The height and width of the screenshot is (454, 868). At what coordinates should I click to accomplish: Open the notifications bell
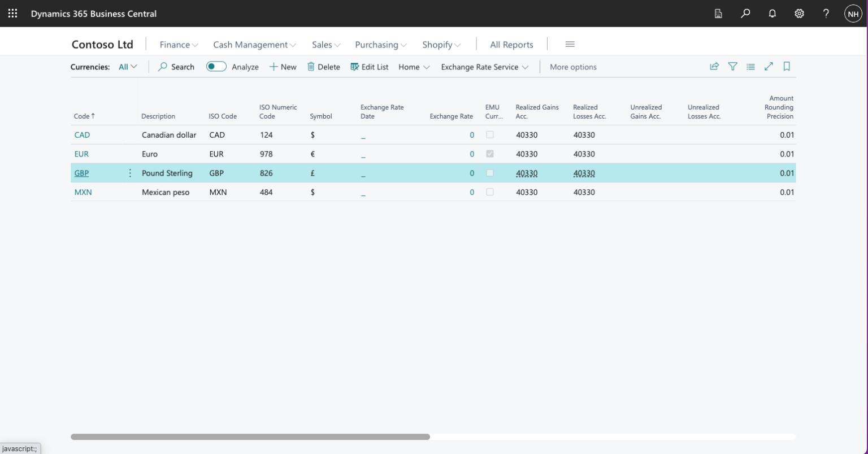(x=772, y=14)
